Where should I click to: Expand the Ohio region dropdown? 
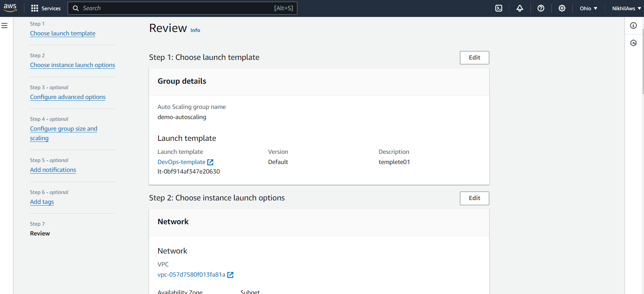[x=589, y=8]
